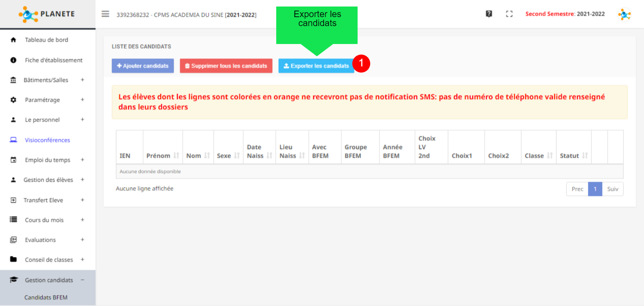Viewport: 644px width, 306px height.
Task: Click the Paramétrage gear icon
Action: tap(13, 100)
